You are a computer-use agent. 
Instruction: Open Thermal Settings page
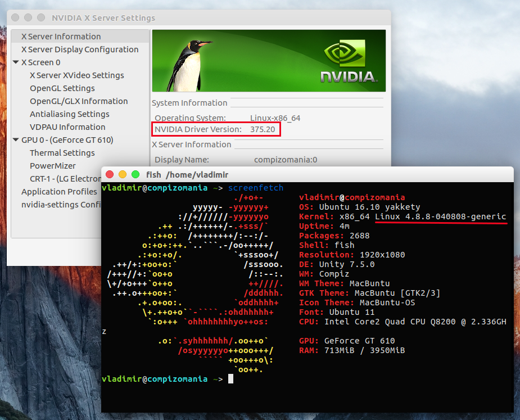click(x=62, y=153)
